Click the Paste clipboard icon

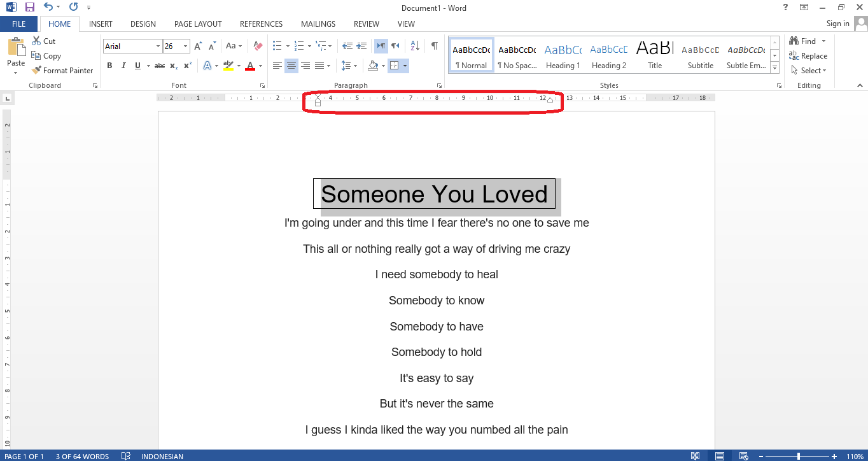tap(16, 48)
